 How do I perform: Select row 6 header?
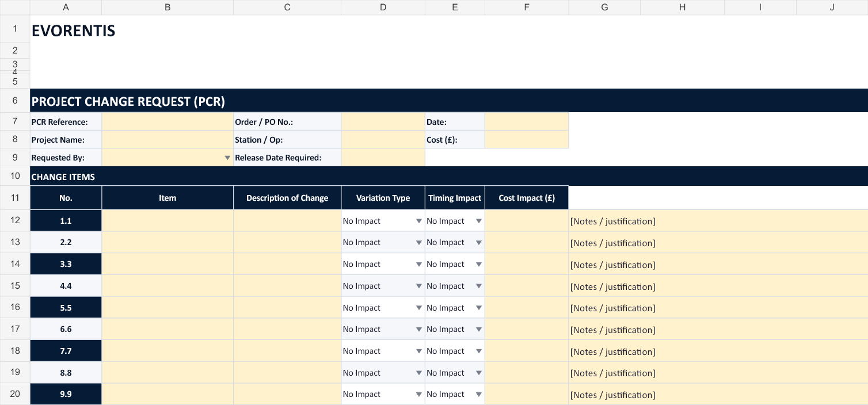click(x=15, y=101)
